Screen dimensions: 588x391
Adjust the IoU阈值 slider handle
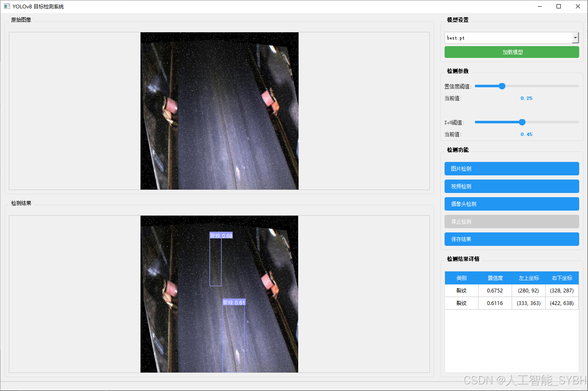pos(522,122)
